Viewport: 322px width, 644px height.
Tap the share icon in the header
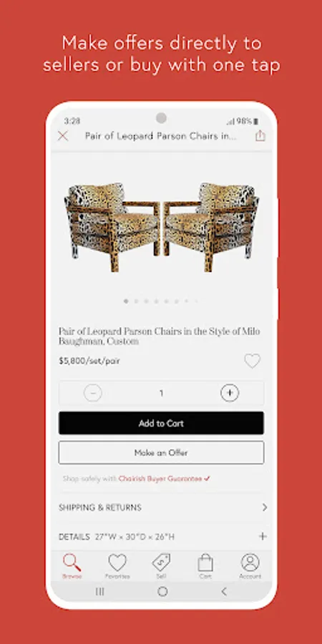point(260,135)
